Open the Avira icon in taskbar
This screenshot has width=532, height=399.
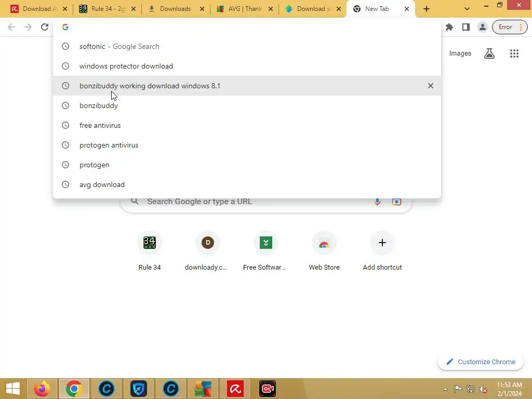pos(235,389)
